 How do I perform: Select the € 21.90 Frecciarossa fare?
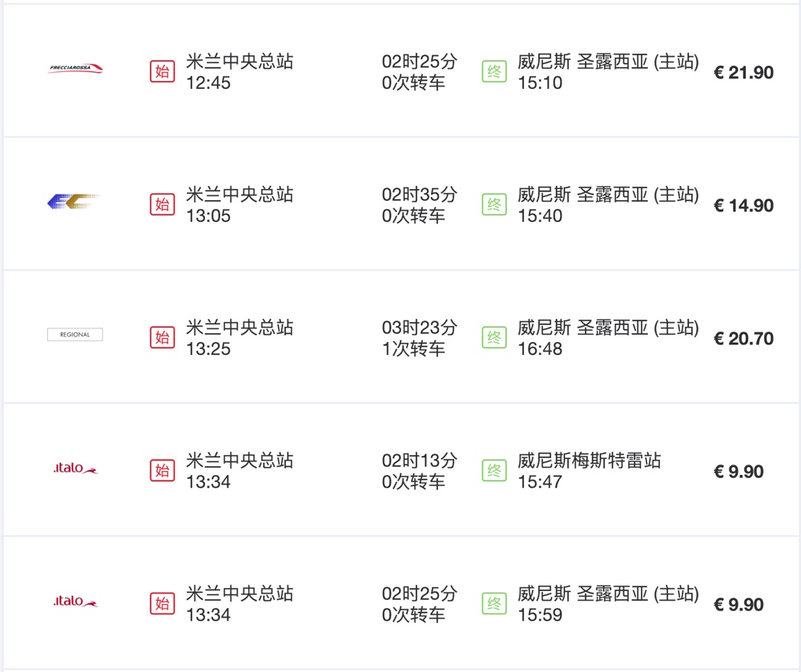tap(743, 73)
